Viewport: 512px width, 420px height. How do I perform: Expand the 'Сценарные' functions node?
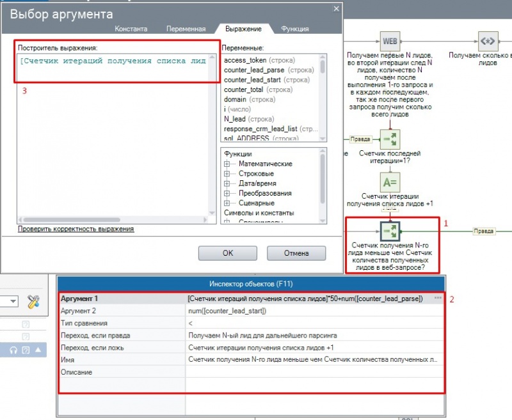(x=227, y=203)
